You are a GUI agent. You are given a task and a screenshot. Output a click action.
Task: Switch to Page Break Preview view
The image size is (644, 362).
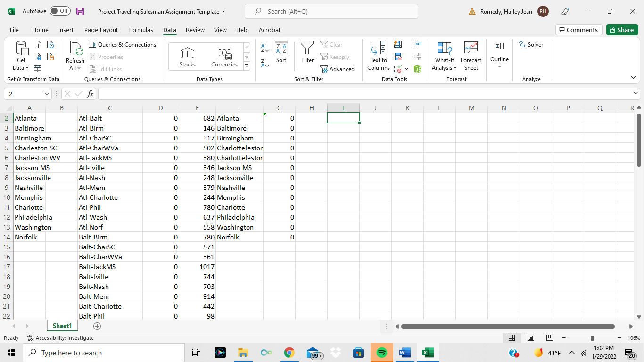click(549, 338)
